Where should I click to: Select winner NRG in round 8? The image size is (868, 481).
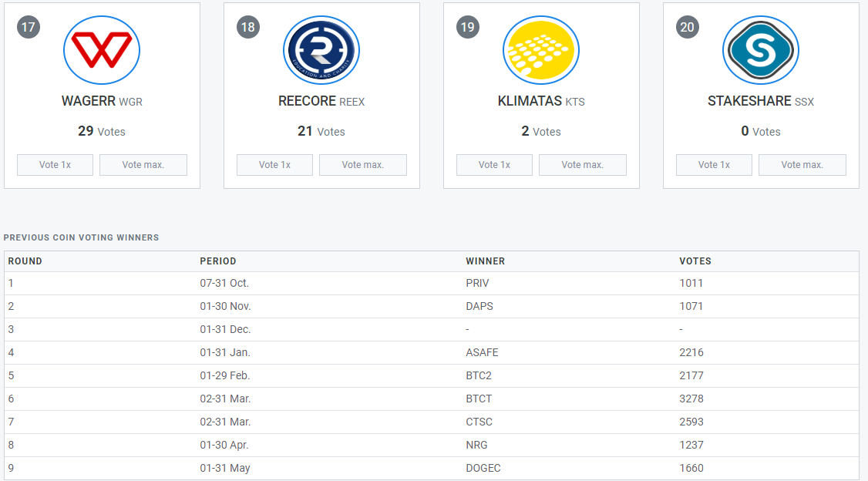[x=476, y=446]
